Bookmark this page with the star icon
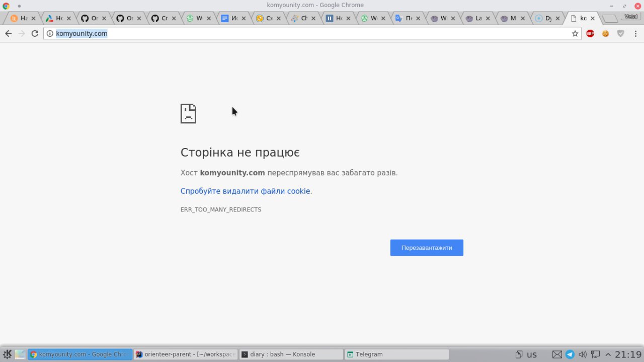 point(575,34)
